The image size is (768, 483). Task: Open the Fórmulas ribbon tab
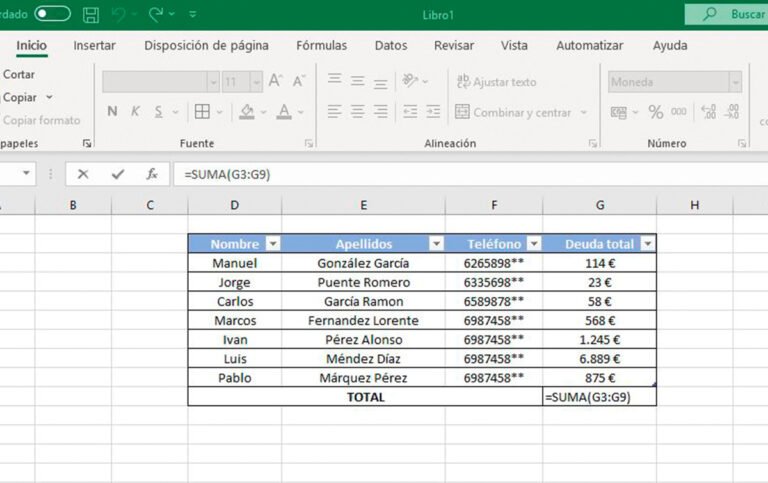[321, 46]
